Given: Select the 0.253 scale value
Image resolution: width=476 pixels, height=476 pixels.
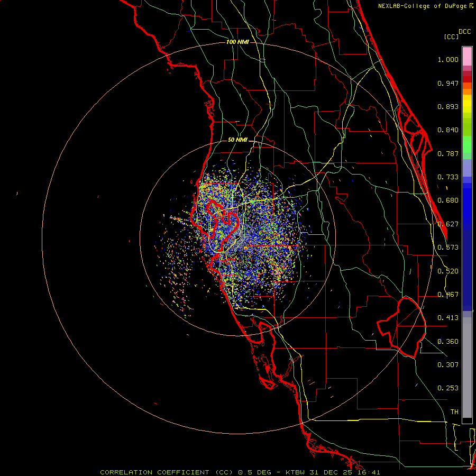Looking at the screenshot, I should [448, 388].
